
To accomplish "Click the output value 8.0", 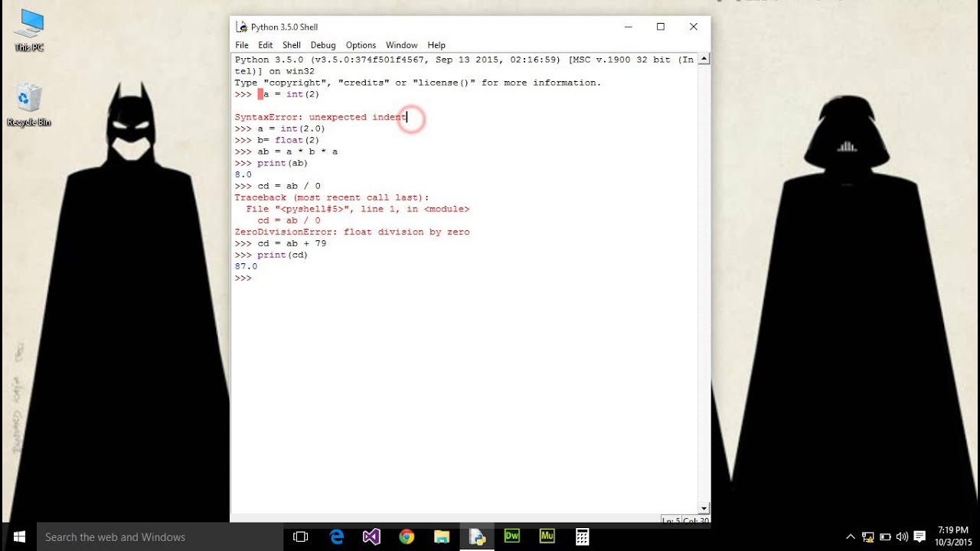I will [243, 174].
